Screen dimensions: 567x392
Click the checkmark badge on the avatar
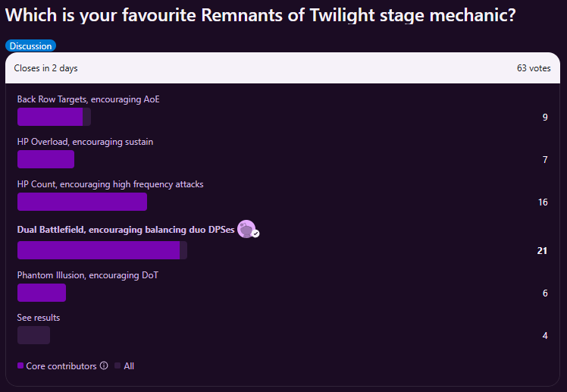pos(255,234)
